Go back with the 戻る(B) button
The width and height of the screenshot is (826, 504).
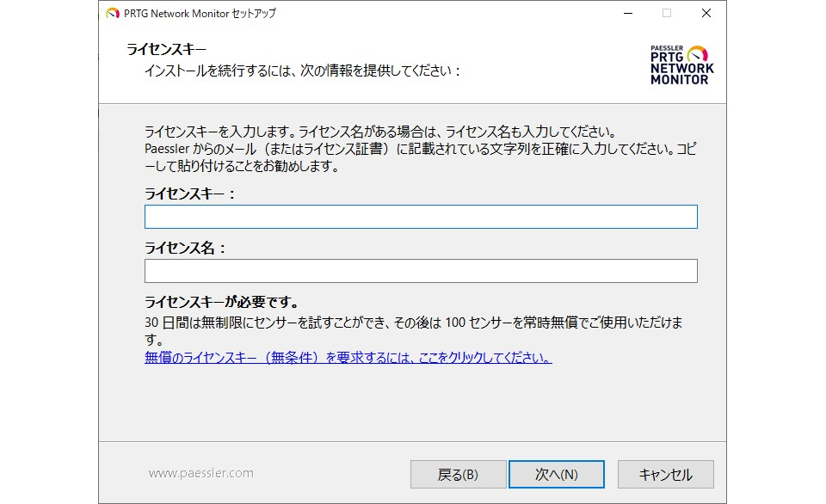point(458,475)
